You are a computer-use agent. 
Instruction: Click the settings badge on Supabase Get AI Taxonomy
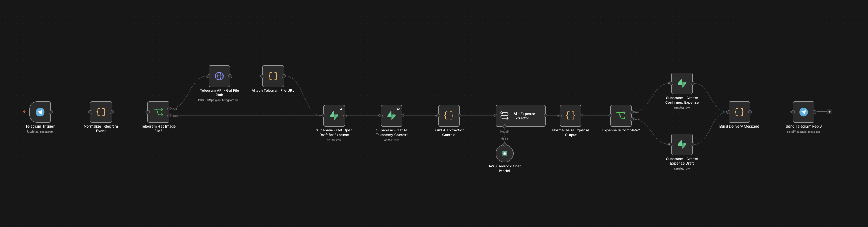tap(398, 109)
